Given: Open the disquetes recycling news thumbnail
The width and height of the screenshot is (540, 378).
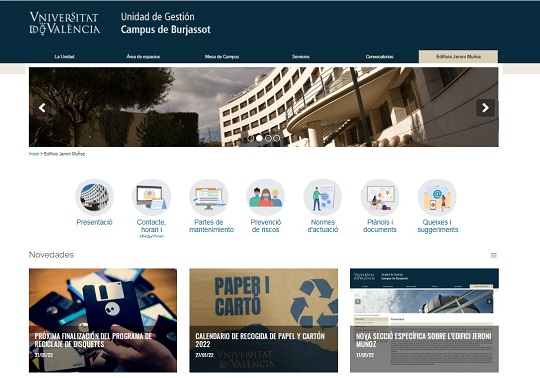Looking at the screenshot, I should point(103,320).
